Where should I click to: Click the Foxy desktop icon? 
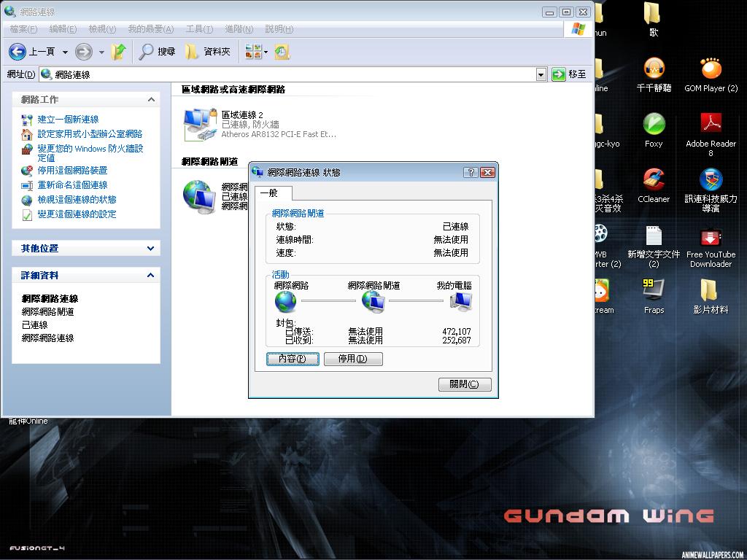point(654,125)
